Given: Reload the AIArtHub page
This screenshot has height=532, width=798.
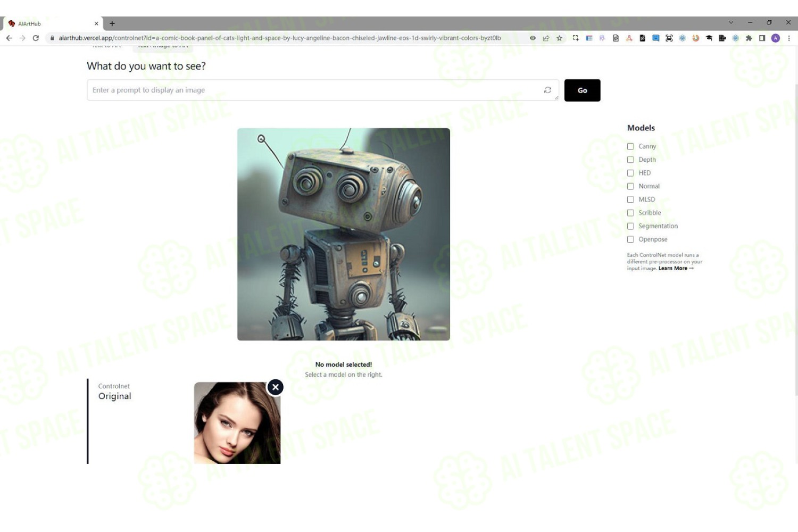Looking at the screenshot, I should tap(36, 38).
